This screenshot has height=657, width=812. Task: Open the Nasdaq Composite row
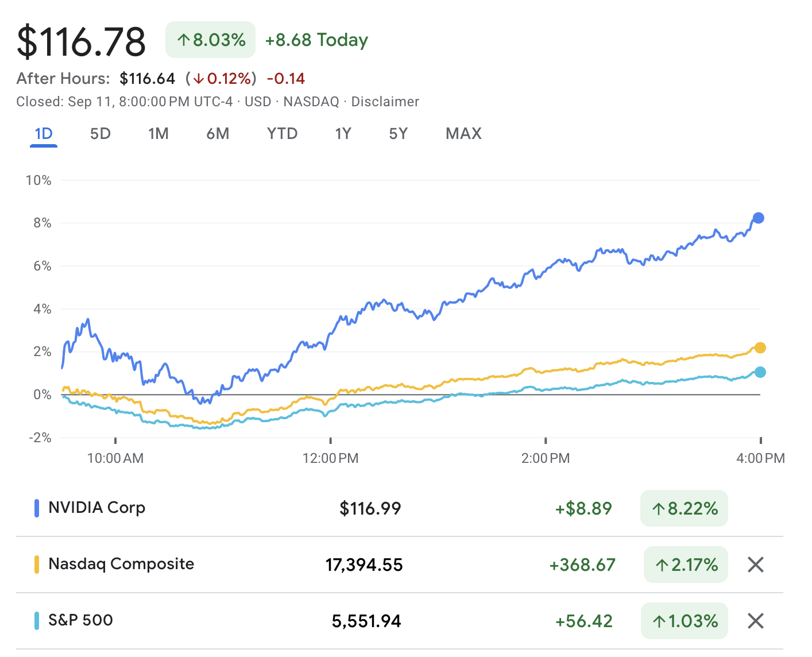click(121, 564)
